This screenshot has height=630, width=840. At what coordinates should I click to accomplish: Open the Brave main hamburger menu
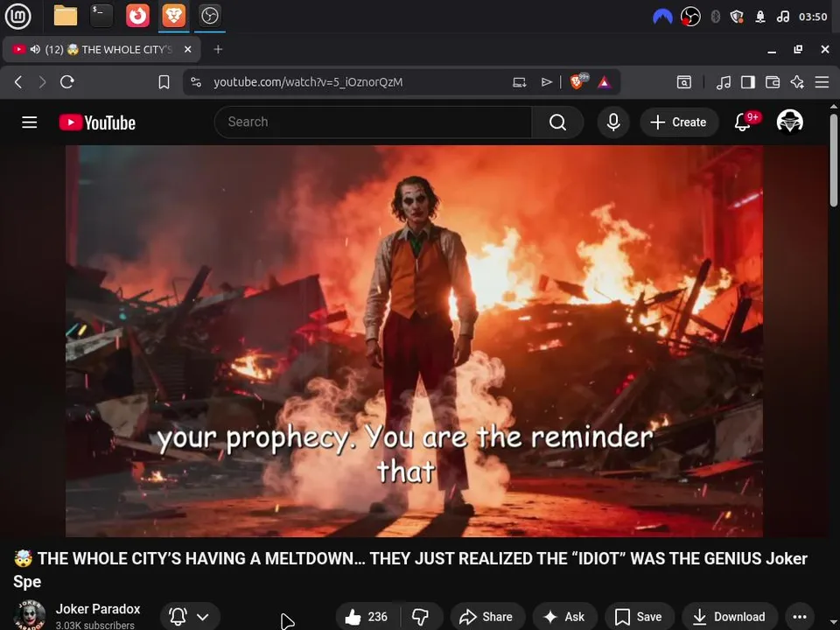(822, 82)
